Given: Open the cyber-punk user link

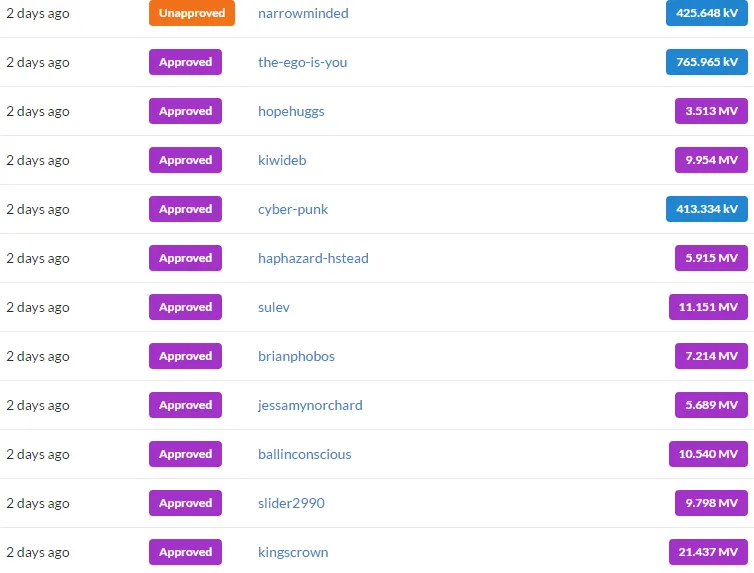Looking at the screenshot, I should 293,210.
